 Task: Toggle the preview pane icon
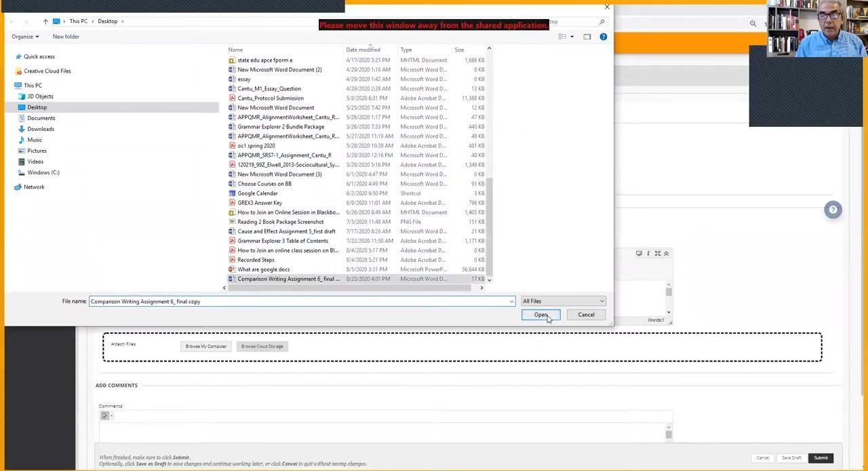587,37
